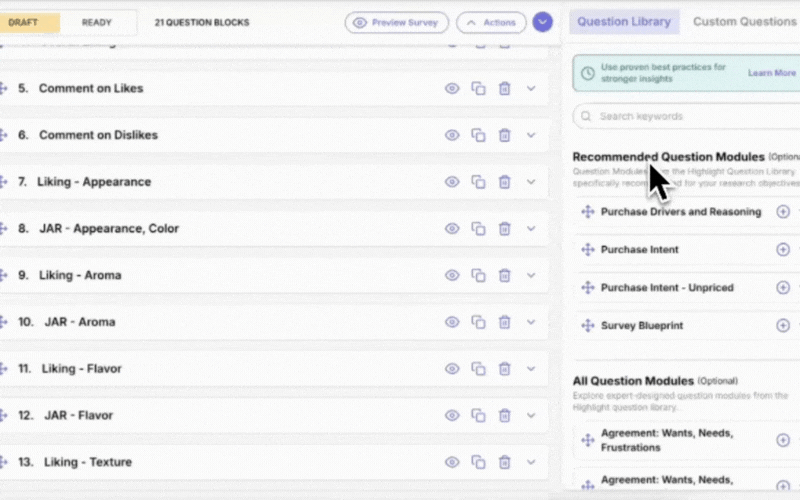Switch to Custom Questions tab
The height and width of the screenshot is (500, 800).
[x=744, y=22]
